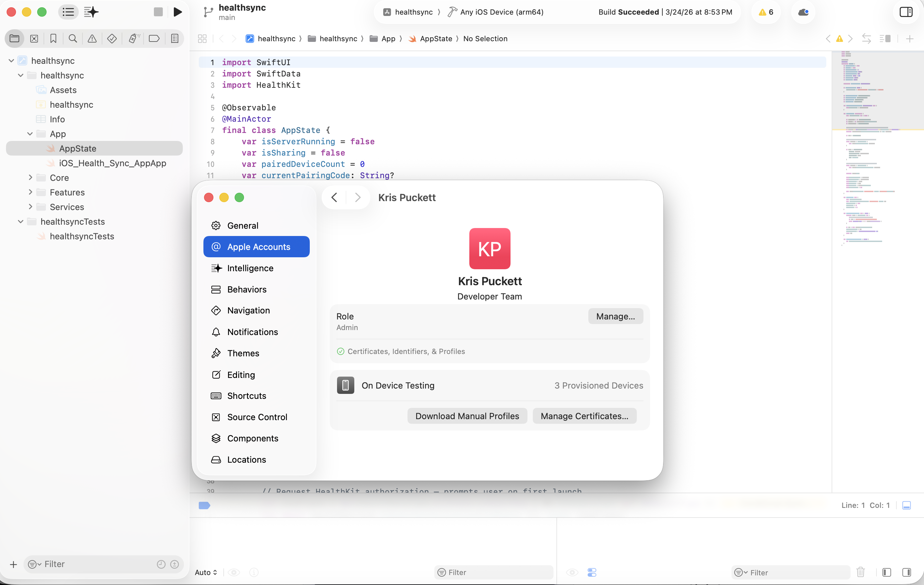The height and width of the screenshot is (585, 924).
Task: Open the coding intelligence sparkle icon
Action: 91,12
